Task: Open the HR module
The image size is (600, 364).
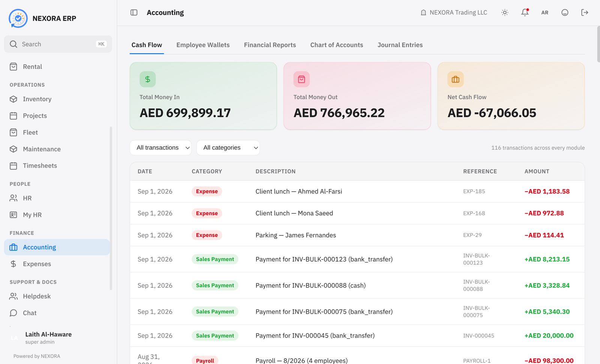Action: coord(57,198)
